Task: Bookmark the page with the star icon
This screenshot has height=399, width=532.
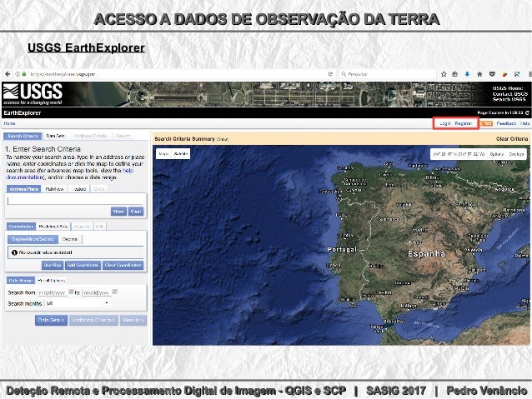Action: 444,74
